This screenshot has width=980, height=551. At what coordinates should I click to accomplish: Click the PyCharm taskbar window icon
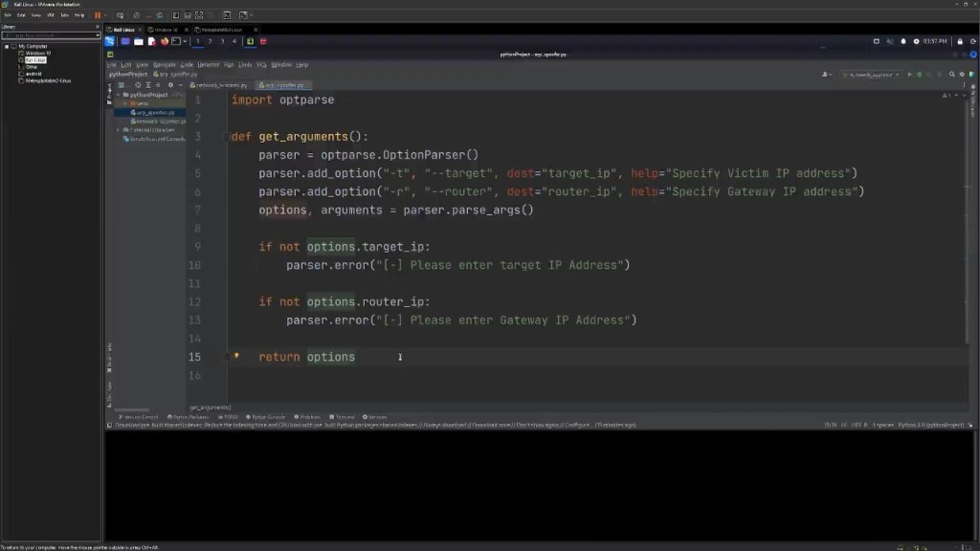[250, 41]
